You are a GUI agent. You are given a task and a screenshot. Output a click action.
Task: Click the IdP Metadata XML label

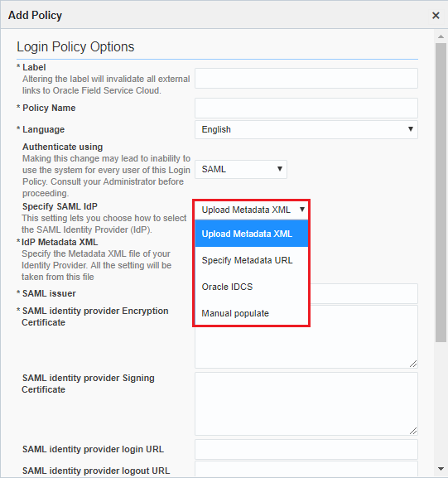point(60,242)
